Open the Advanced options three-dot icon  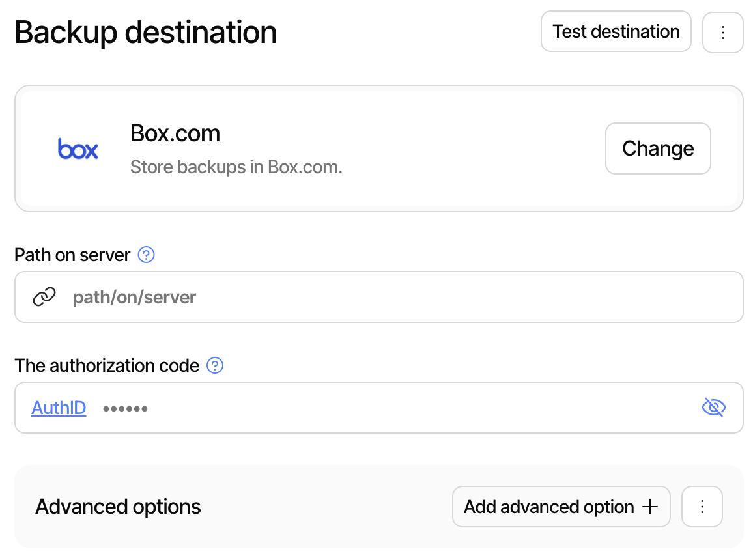point(702,507)
